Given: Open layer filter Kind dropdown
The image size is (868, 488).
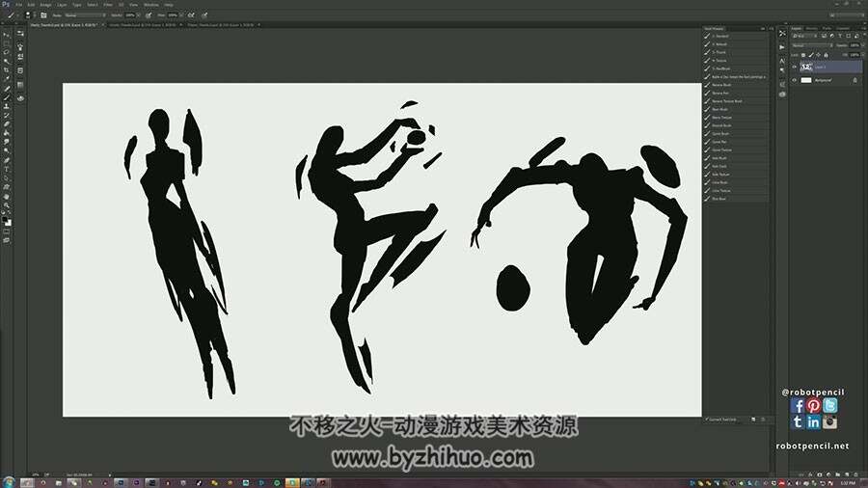Looking at the screenshot, I should pos(805,36).
